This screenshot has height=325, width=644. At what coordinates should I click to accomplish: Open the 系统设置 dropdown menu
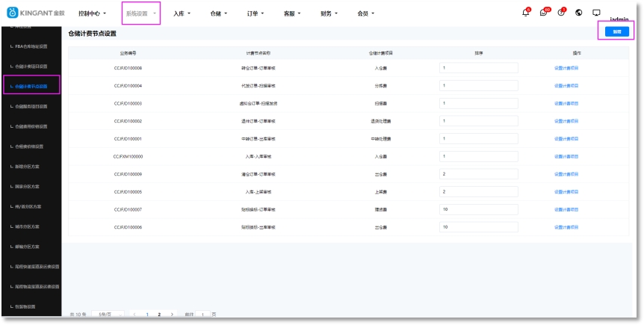point(140,13)
